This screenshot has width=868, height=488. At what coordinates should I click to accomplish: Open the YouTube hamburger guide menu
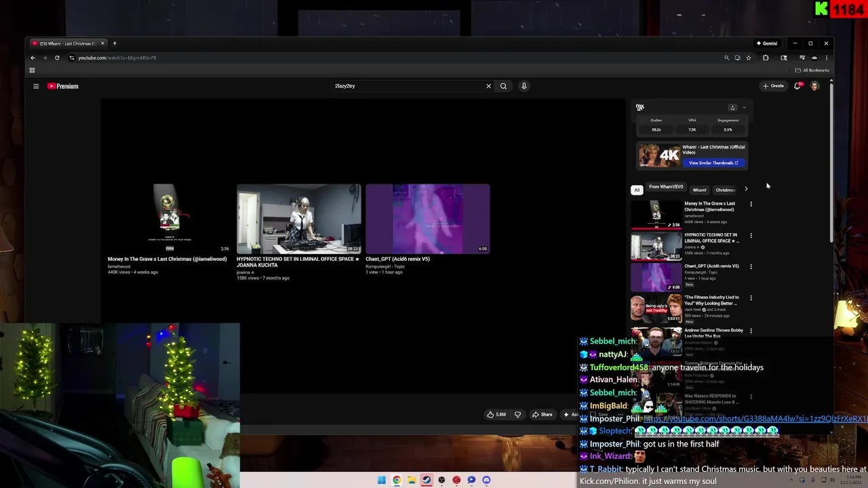[x=36, y=86]
